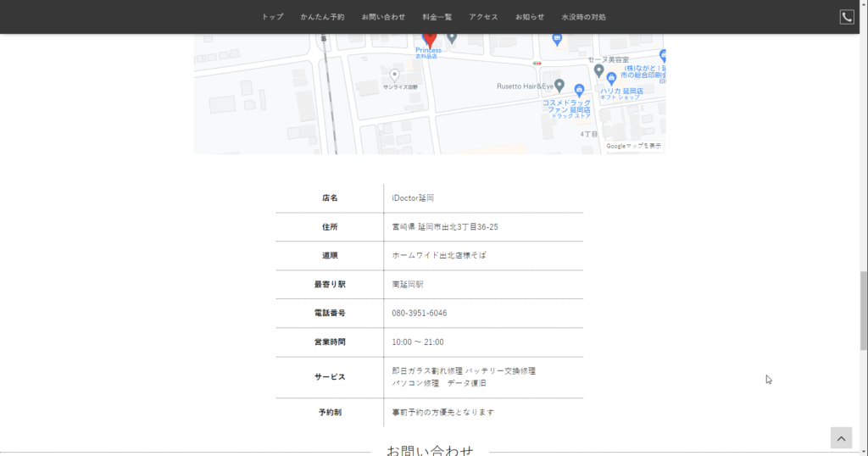Click the 予約制 row label
The image size is (868, 456).
tap(330, 412)
